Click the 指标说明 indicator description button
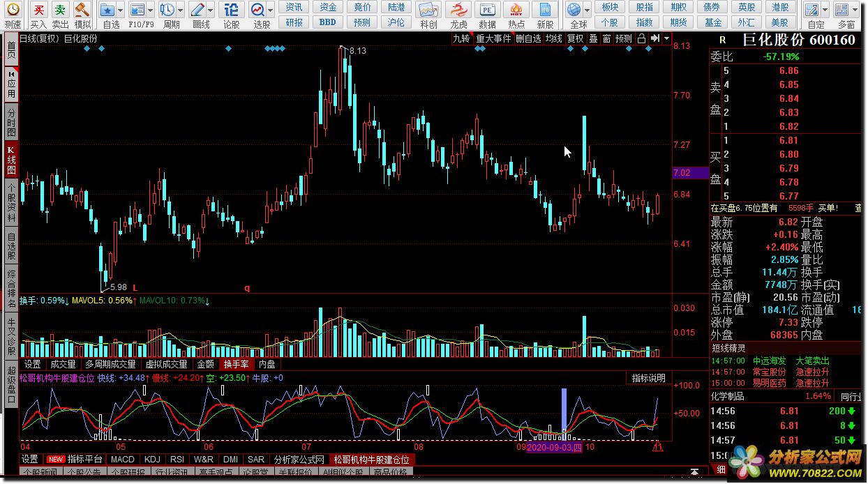This screenshot has width=868, height=484. pos(648,378)
